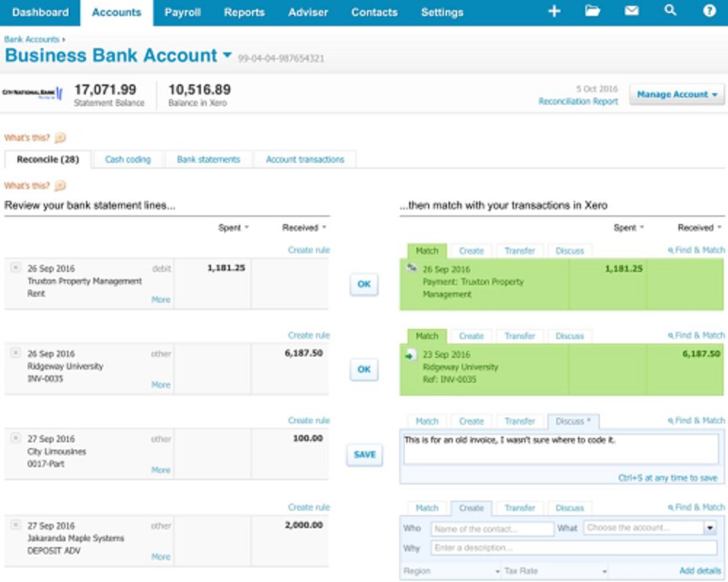Open the Settings menu
Viewport: 728px width, 582px height.
click(x=442, y=12)
